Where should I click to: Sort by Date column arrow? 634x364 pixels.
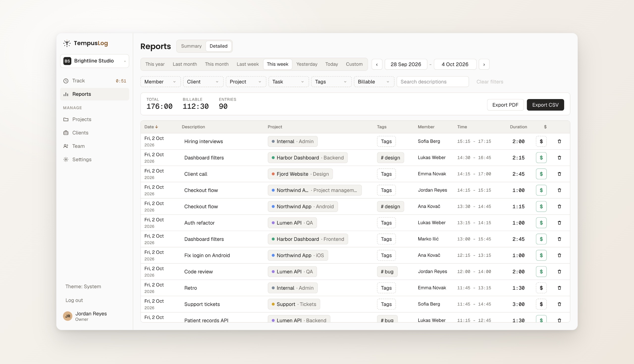tap(157, 127)
